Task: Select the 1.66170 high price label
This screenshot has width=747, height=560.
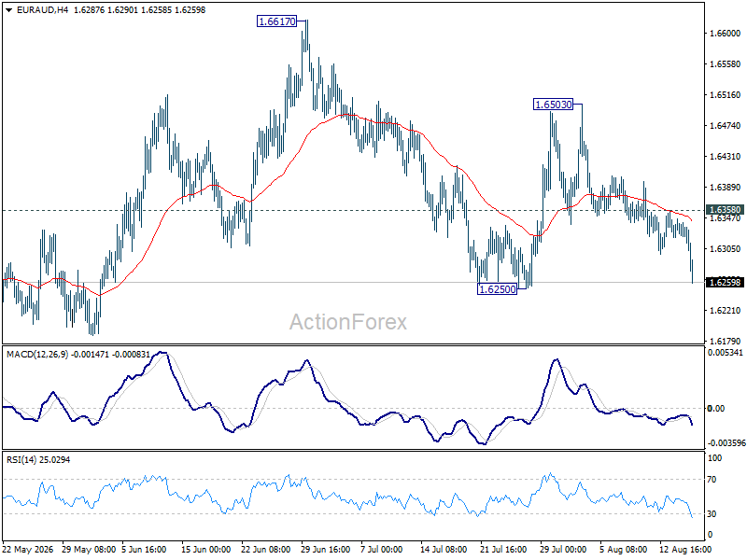Action: coord(276,21)
